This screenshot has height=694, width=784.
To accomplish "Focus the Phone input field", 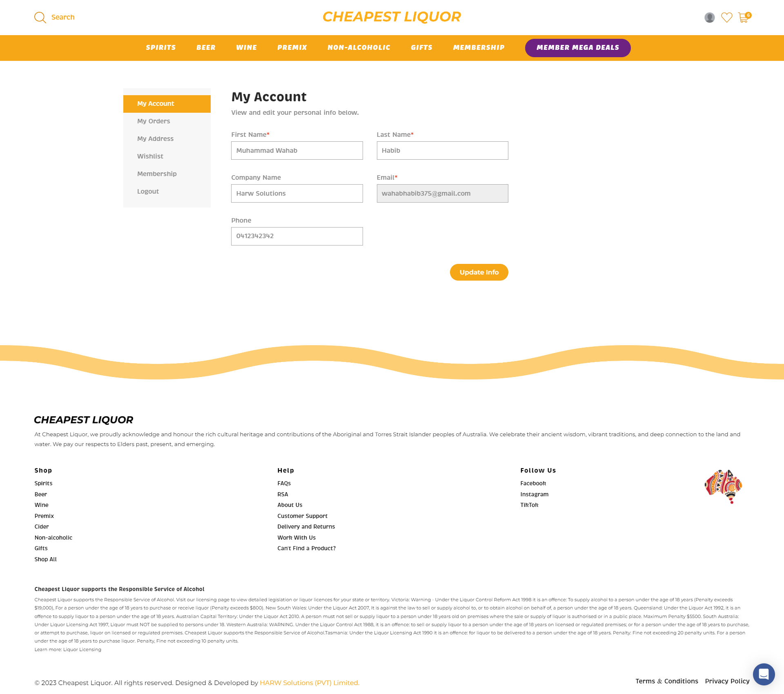I will [297, 237].
